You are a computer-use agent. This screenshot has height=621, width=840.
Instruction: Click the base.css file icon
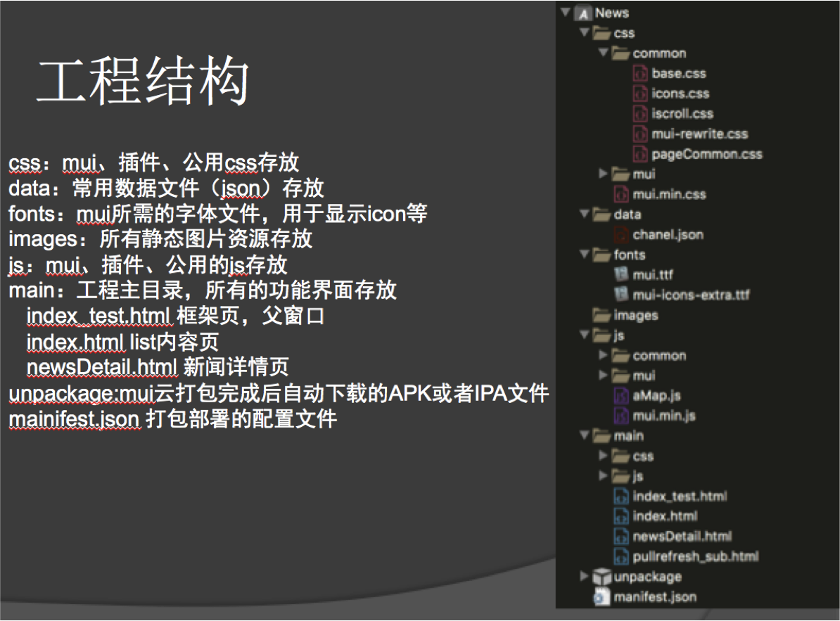639,73
